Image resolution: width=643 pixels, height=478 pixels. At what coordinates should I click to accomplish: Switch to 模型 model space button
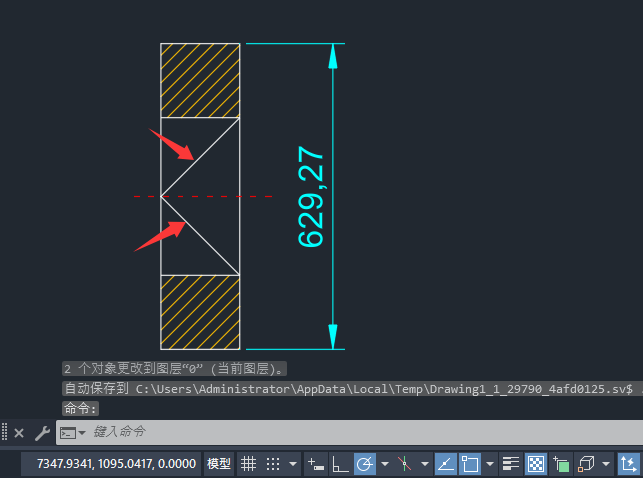[x=219, y=464]
